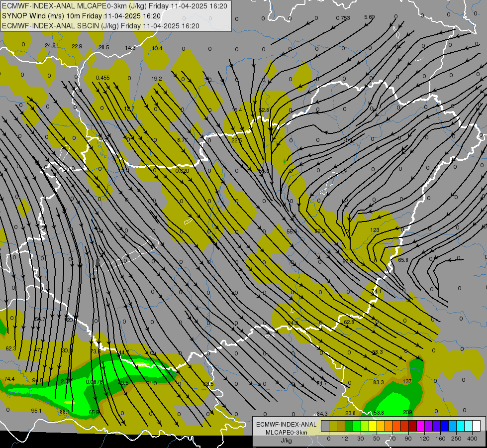The height and width of the screenshot is (448, 487).
Task: Click the gray swatch in the legend
Action: click(325, 426)
